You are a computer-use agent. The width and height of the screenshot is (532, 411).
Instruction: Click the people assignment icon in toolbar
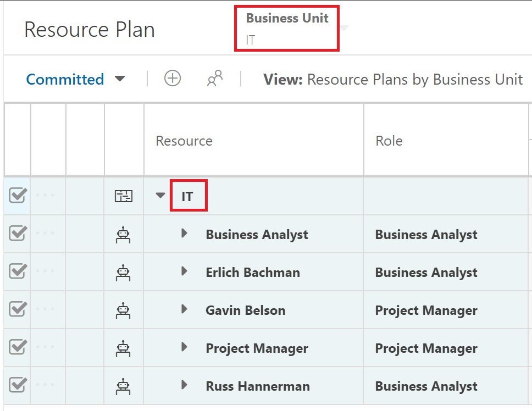[x=215, y=79]
